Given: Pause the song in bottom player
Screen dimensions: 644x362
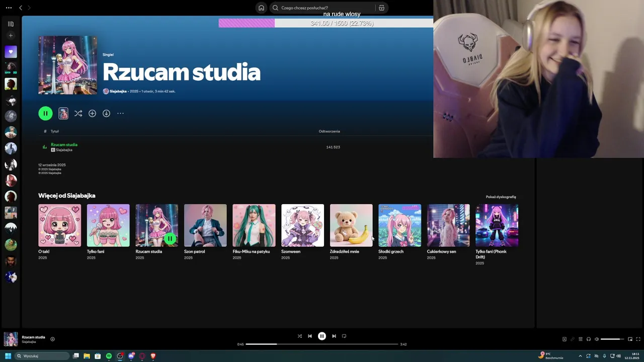Looking at the screenshot, I should 322,336.
